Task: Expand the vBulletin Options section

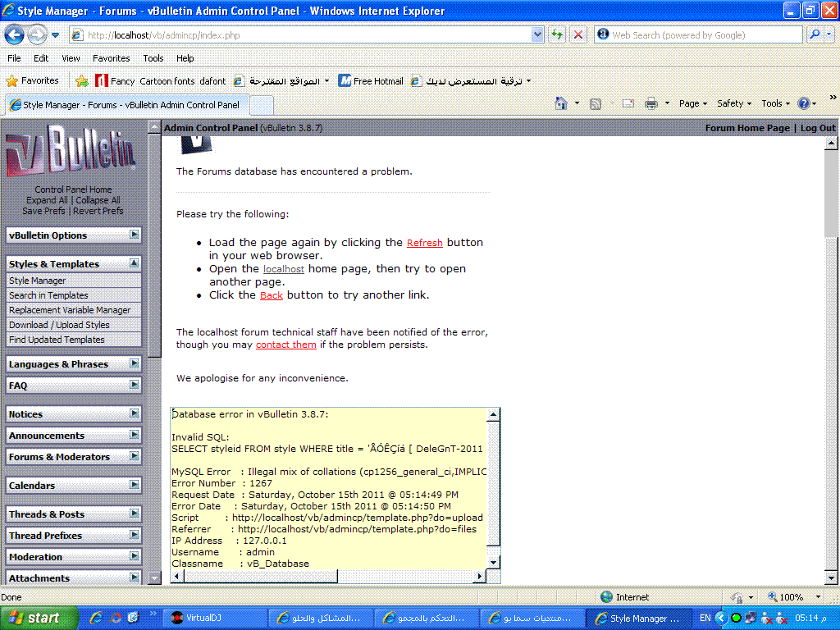Action: (135, 235)
